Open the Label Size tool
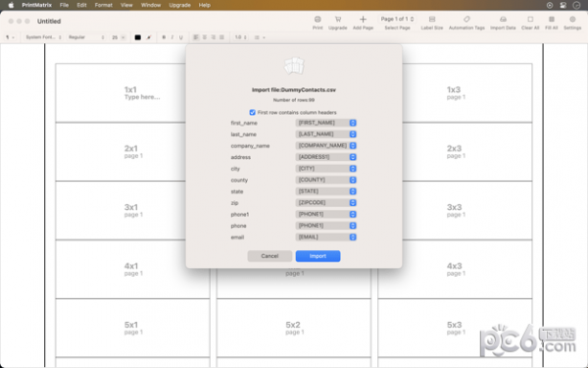This screenshot has height=368, width=588. click(431, 23)
